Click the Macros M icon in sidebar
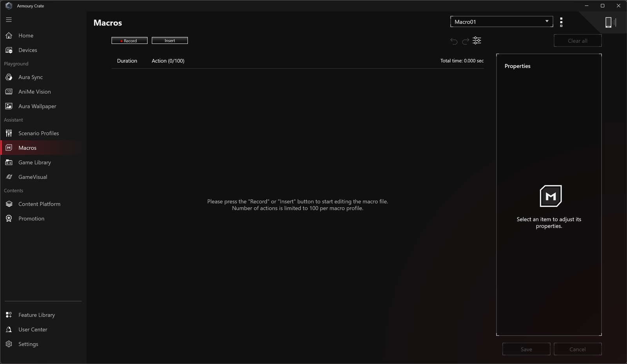The width and height of the screenshot is (627, 364). 9,148
